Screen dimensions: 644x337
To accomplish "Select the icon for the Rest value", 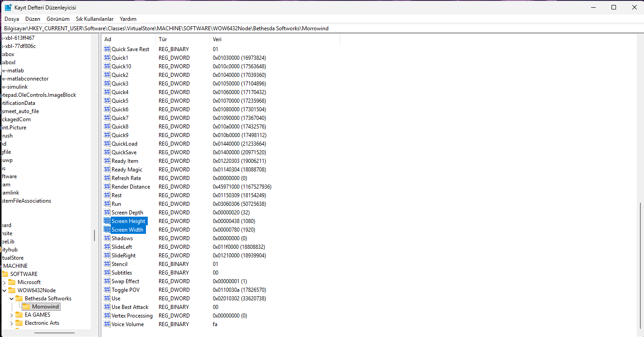I will pos(107,195).
